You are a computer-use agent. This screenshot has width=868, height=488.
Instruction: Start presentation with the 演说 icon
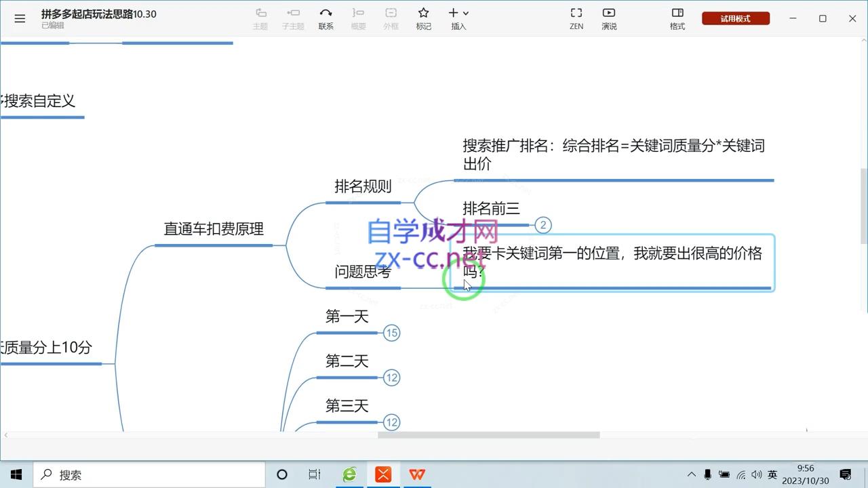tap(608, 18)
